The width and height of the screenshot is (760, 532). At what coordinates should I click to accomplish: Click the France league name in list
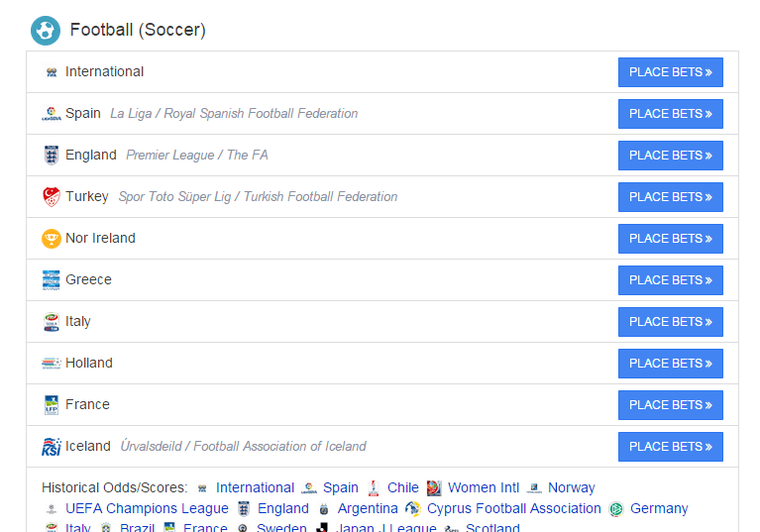pos(88,404)
